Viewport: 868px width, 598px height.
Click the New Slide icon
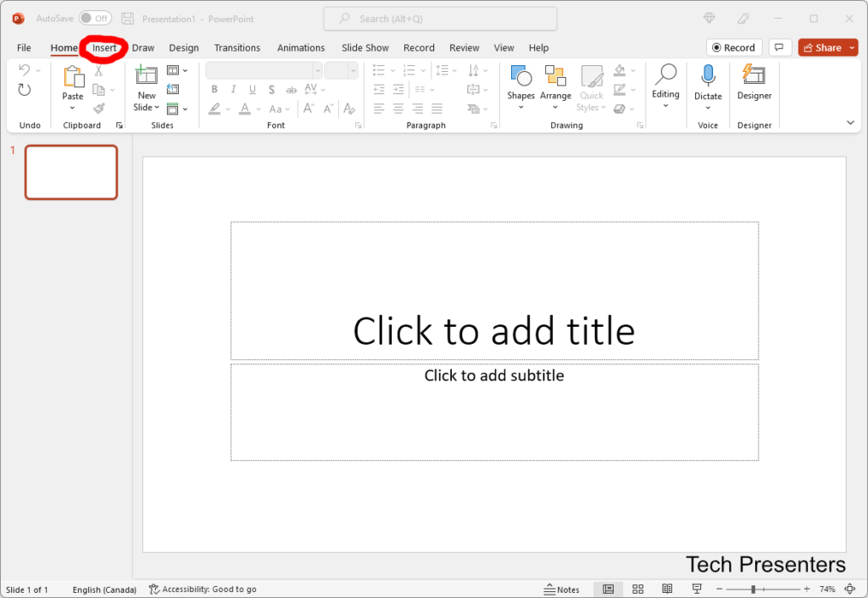146,75
